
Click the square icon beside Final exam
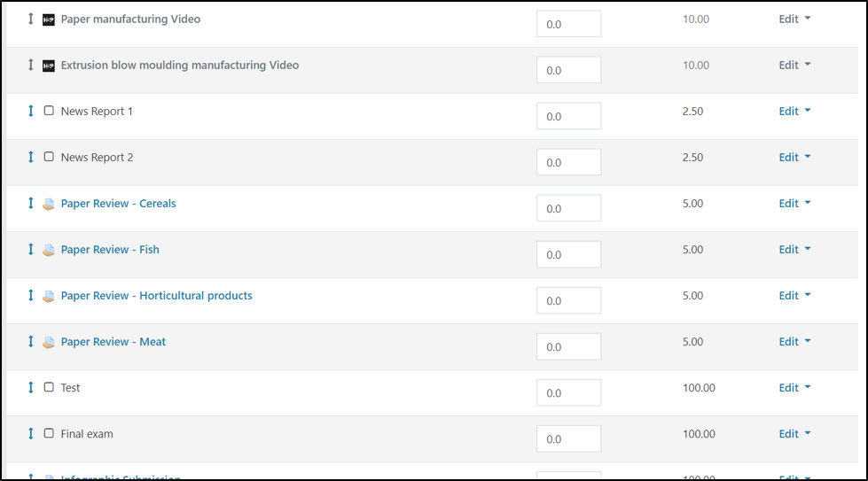tap(49, 433)
